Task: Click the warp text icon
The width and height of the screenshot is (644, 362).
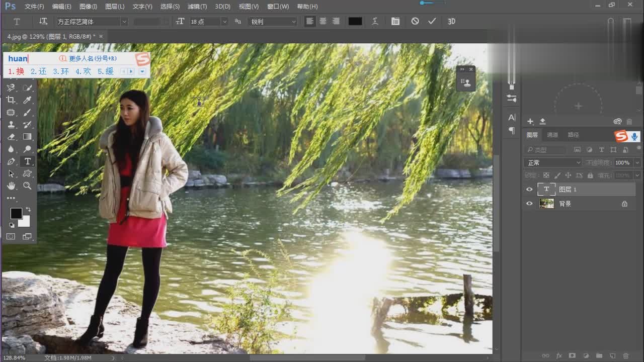Action: pos(375,21)
